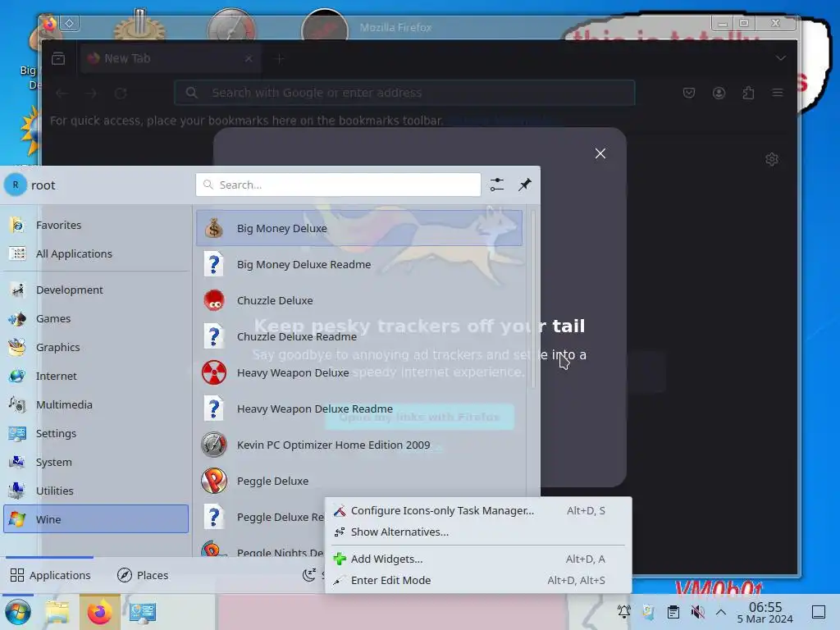Click the Firefox taskbar icon
This screenshot has width=840, height=630.
tap(99, 612)
